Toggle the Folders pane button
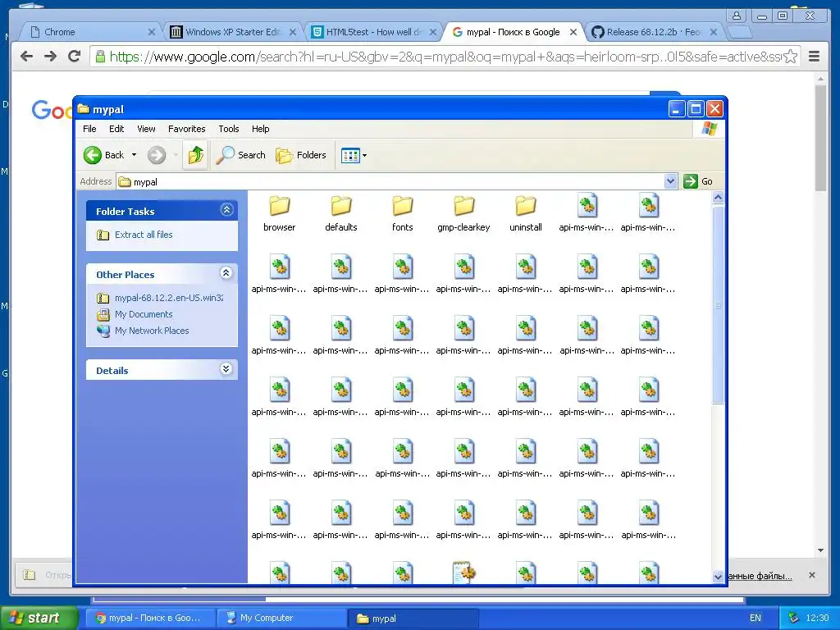840x630 pixels. pyautogui.click(x=301, y=155)
